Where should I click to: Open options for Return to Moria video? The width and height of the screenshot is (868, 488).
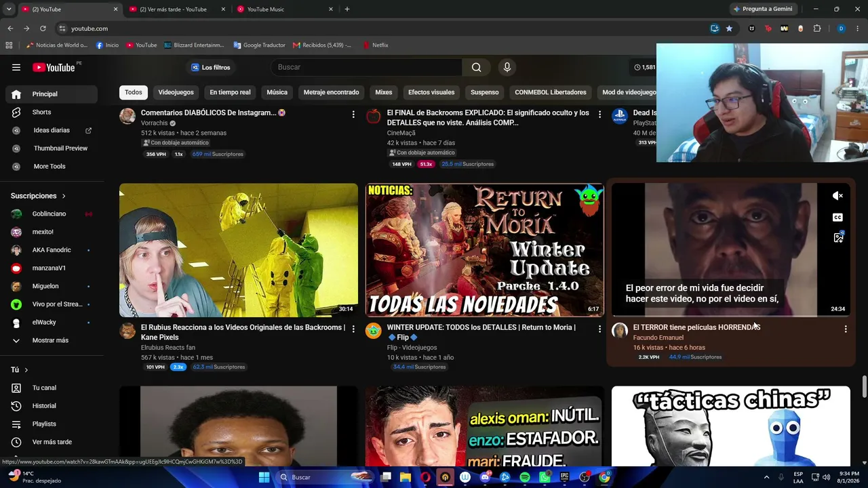pyautogui.click(x=599, y=329)
